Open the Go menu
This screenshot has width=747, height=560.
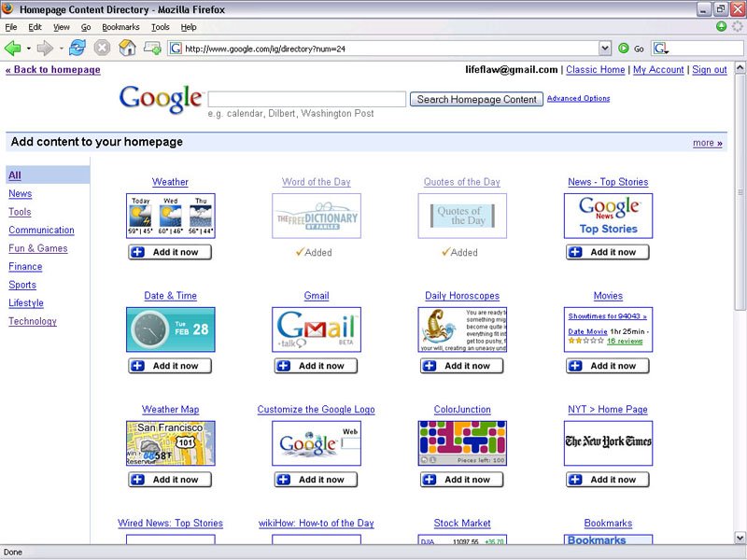click(x=86, y=27)
